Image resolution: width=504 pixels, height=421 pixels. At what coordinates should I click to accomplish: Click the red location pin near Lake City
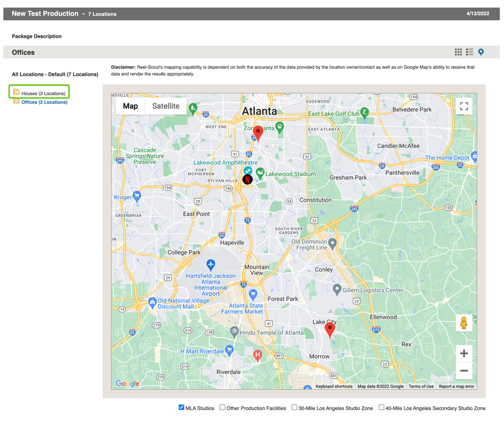pos(330,330)
